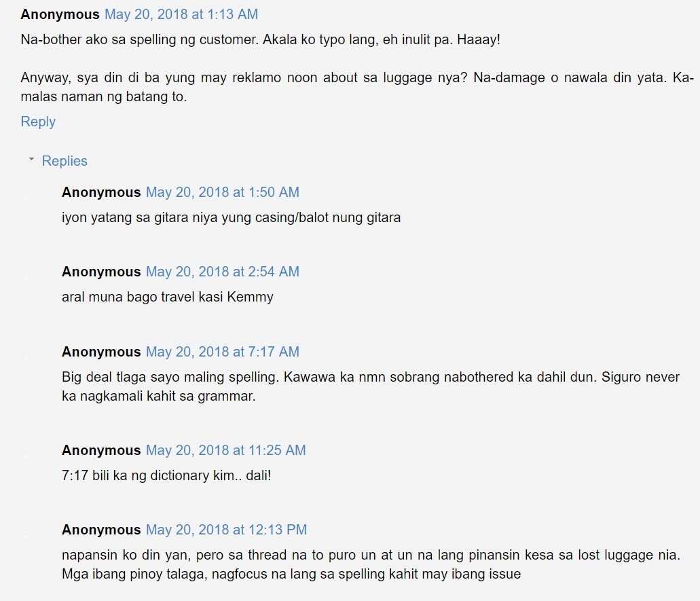
Task: Click Anonymous author of the 1:50 AM reply
Action: point(101,192)
